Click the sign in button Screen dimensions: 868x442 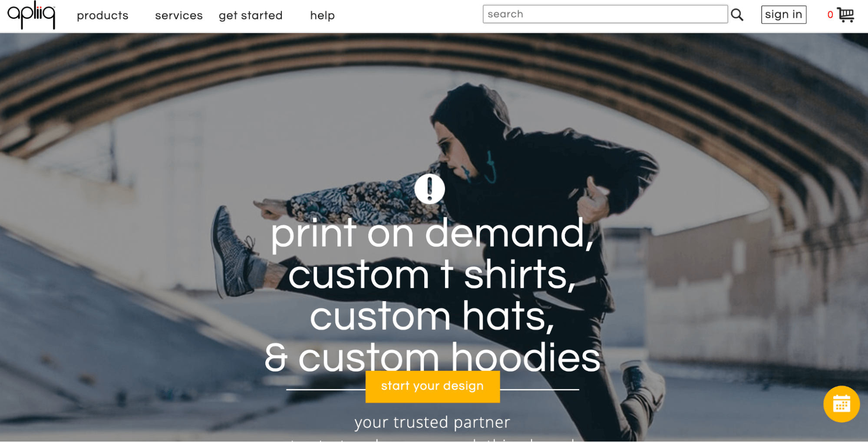(x=783, y=15)
